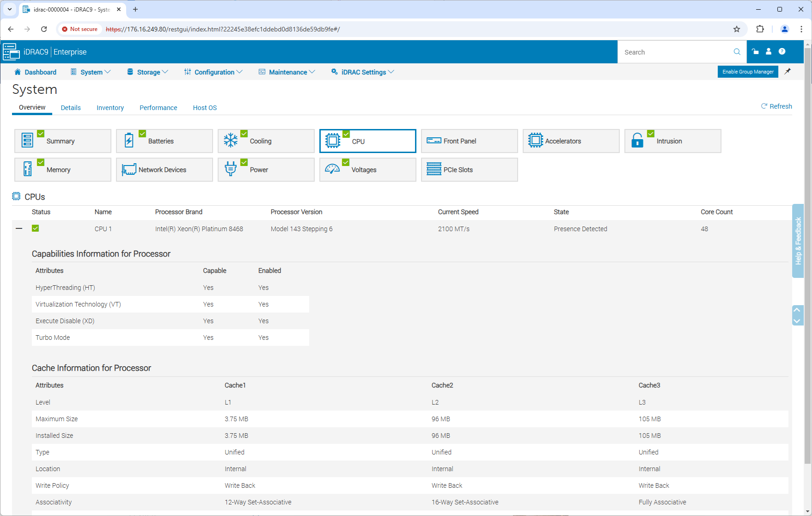Screen dimensions: 812x516
Task: Click the HyperThreading (HT) attribute row
Action: 171,288
